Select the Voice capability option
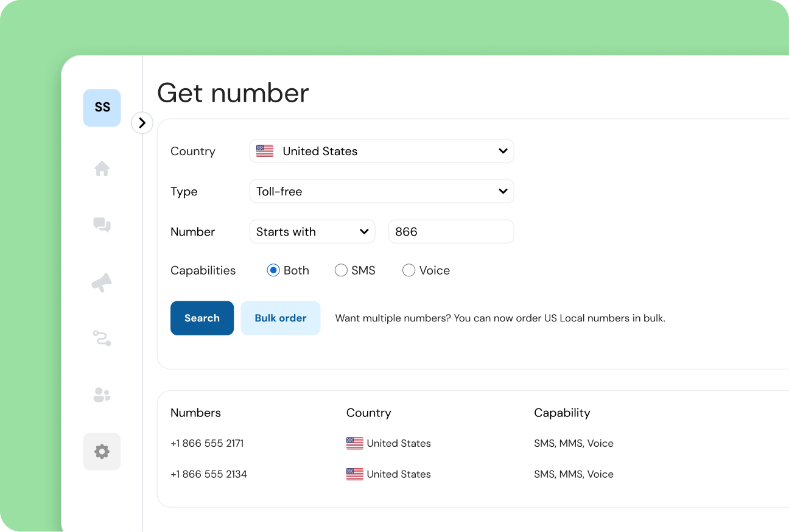This screenshot has width=789, height=532. coord(409,270)
